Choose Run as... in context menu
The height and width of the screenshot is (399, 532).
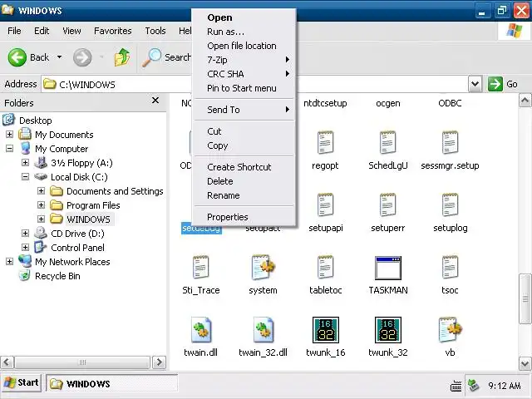point(244,32)
